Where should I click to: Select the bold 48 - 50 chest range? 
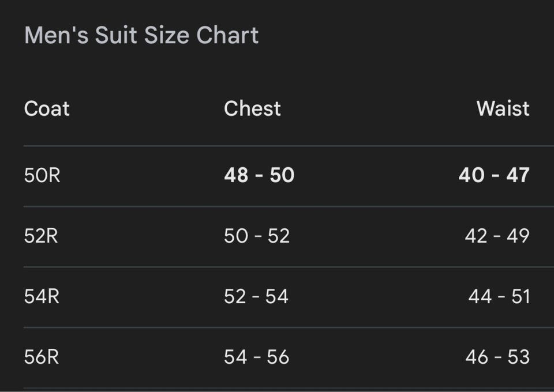(259, 175)
